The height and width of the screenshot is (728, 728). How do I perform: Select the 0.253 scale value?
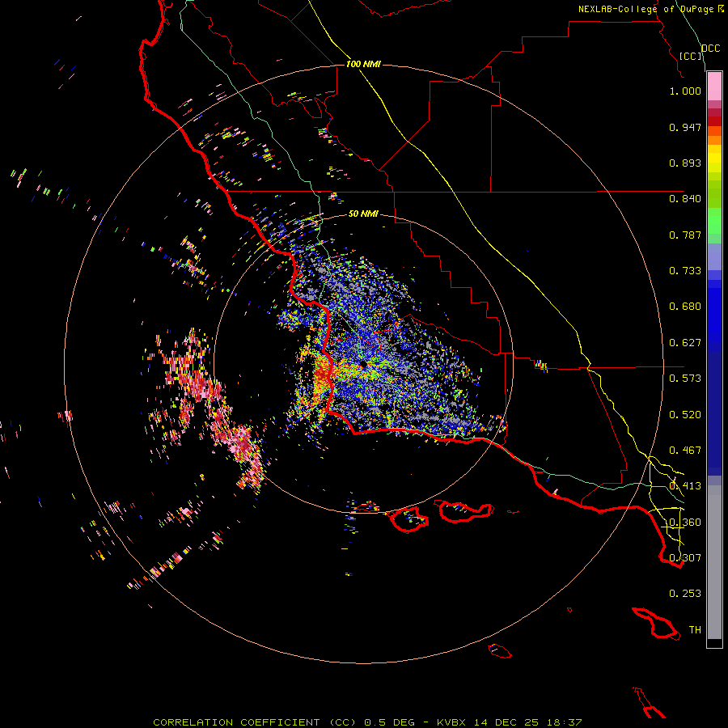tap(685, 594)
